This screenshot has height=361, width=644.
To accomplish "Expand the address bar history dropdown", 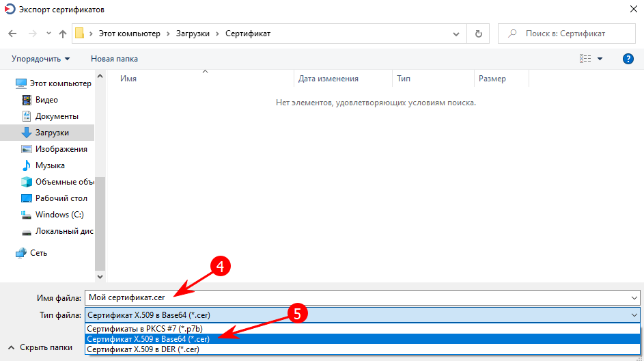I will click(x=456, y=34).
